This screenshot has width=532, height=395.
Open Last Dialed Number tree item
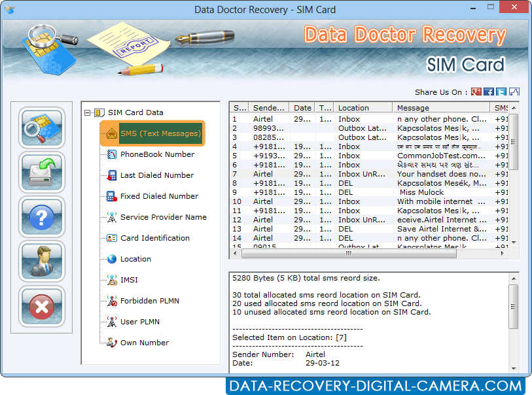click(x=157, y=175)
